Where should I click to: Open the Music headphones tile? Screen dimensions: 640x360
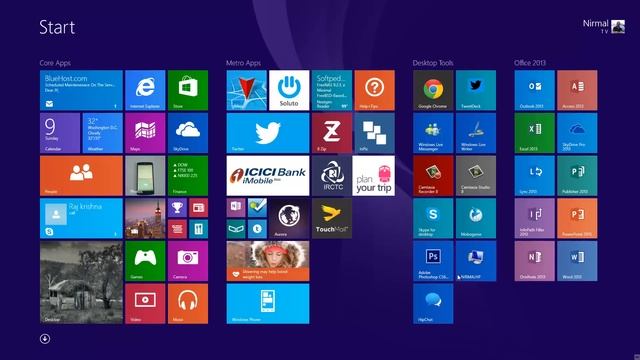point(188,304)
